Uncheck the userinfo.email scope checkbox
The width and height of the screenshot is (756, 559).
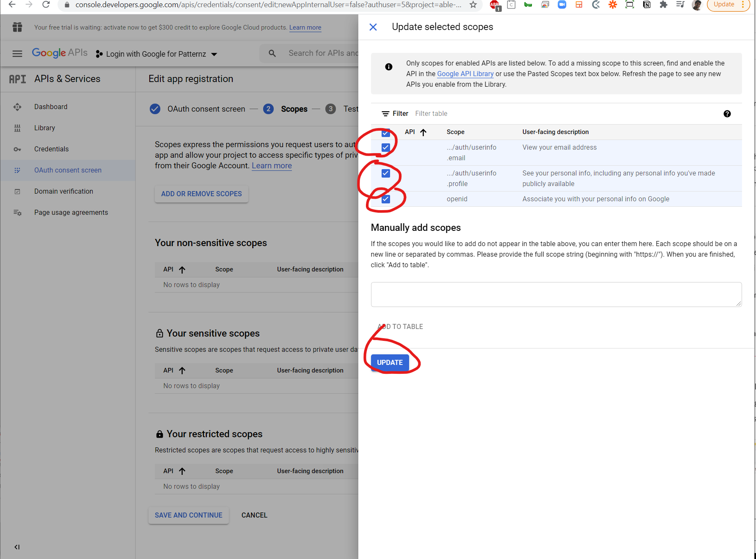385,148
